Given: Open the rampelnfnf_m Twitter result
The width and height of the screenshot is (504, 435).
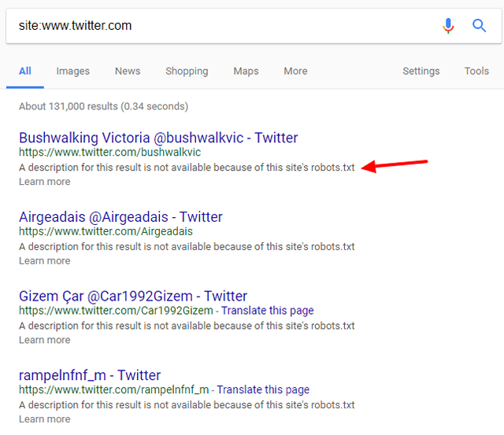Looking at the screenshot, I should click(x=90, y=375).
